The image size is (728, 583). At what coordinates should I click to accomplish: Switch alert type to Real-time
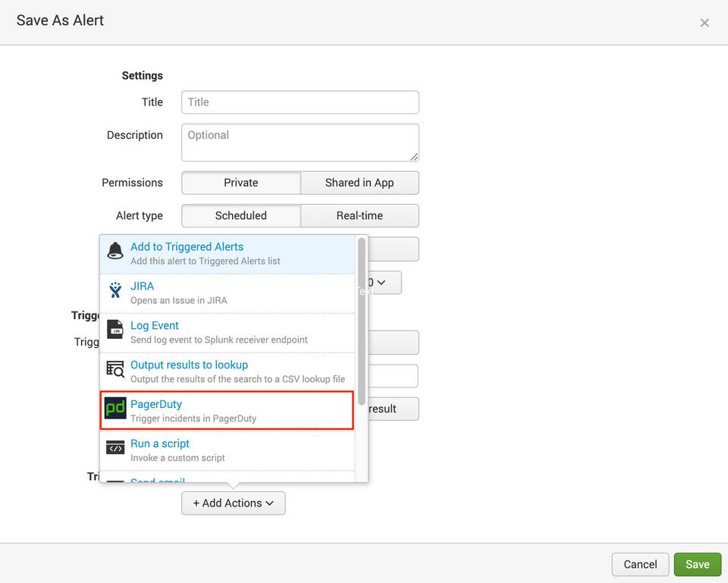click(x=359, y=215)
